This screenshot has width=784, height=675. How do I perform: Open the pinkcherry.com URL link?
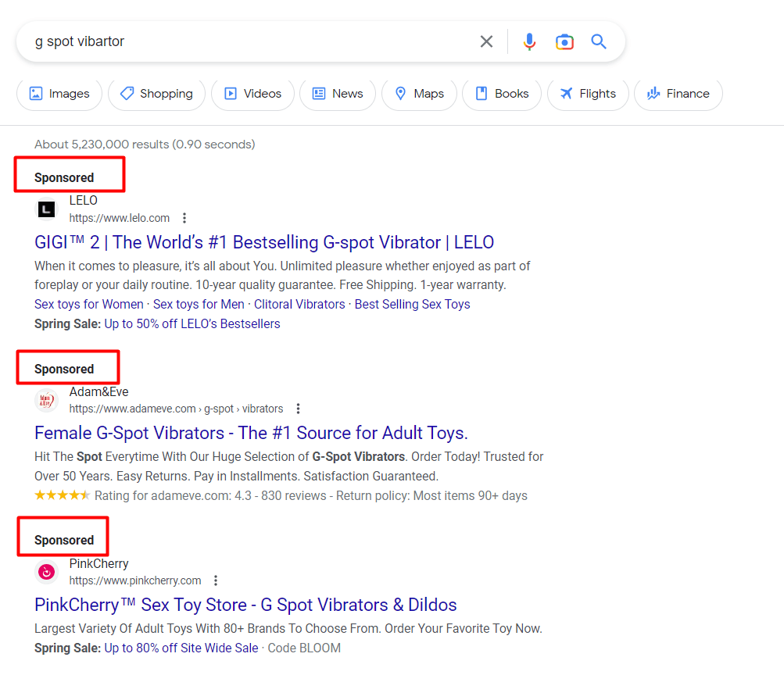(x=135, y=580)
